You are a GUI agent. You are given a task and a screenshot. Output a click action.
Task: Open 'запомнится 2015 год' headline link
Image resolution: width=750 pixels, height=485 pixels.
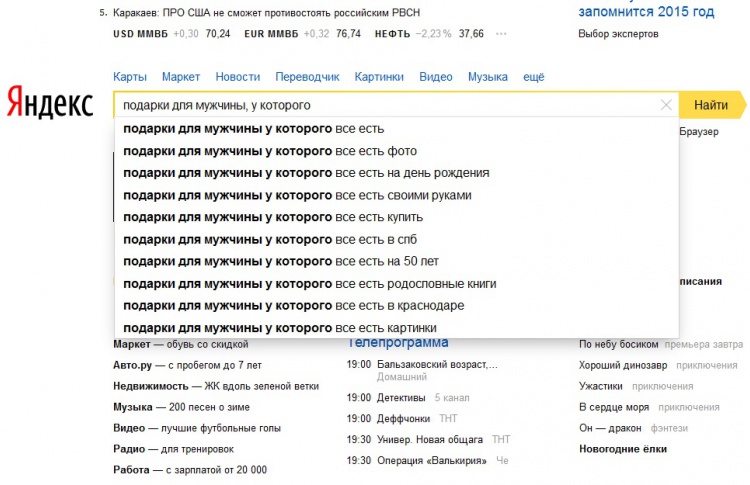click(x=646, y=11)
